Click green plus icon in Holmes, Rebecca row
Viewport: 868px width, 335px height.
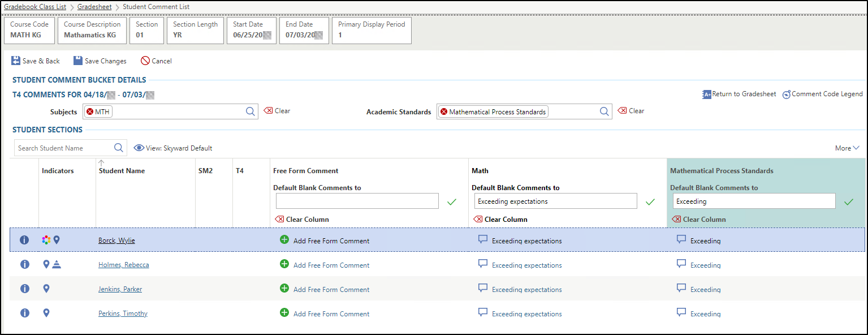(284, 264)
